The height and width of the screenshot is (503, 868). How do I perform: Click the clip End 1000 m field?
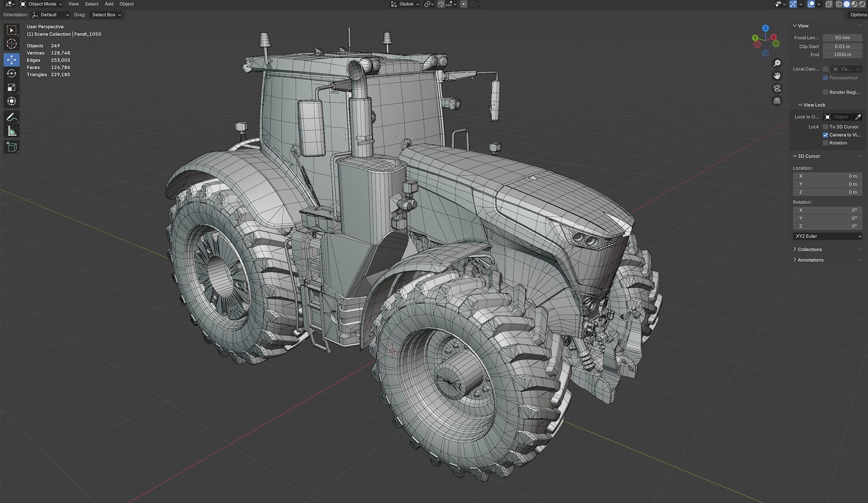pos(843,54)
